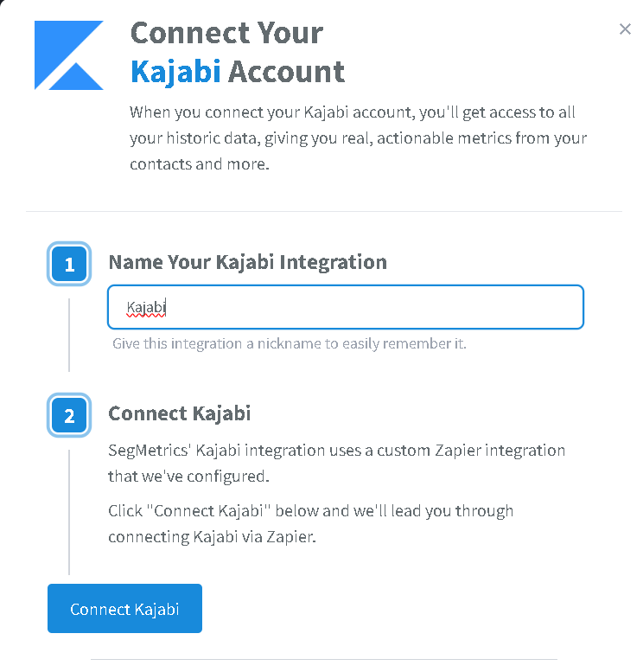Click the nickname hint text below field

(290, 343)
